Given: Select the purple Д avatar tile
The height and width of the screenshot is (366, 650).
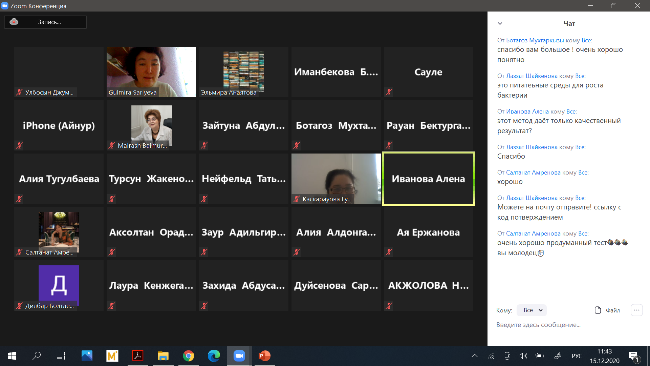Looking at the screenshot, I should (x=59, y=286).
